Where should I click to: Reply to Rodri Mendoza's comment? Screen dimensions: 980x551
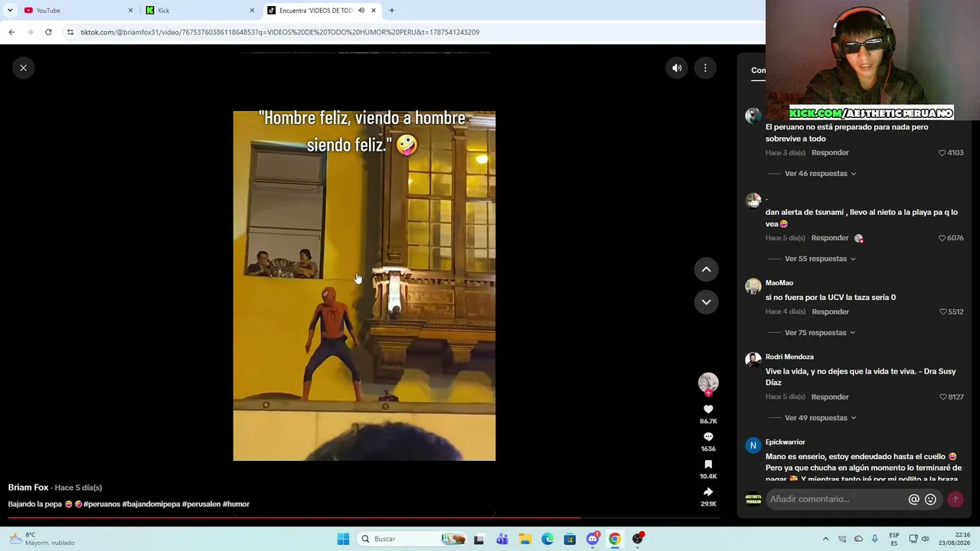pos(830,397)
